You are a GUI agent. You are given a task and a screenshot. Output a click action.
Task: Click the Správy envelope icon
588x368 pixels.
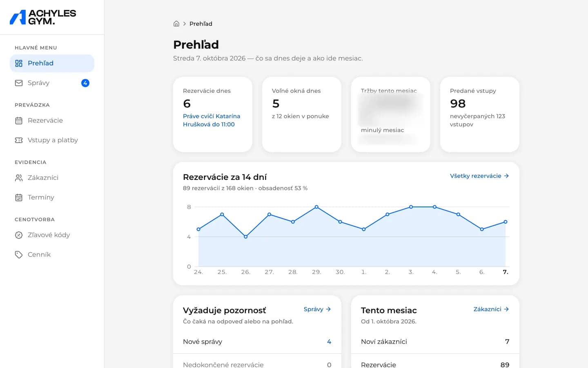[x=19, y=83]
